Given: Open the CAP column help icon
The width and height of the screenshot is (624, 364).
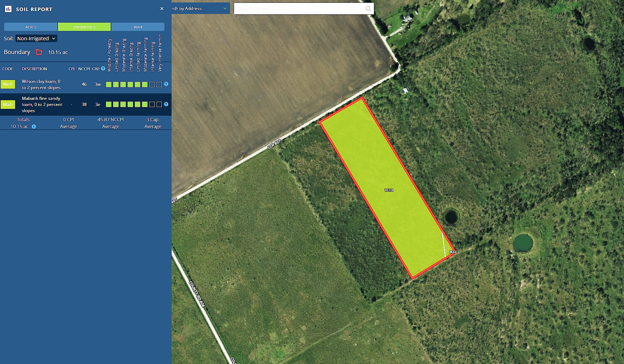Looking at the screenshot, I should tap(103, 69).
